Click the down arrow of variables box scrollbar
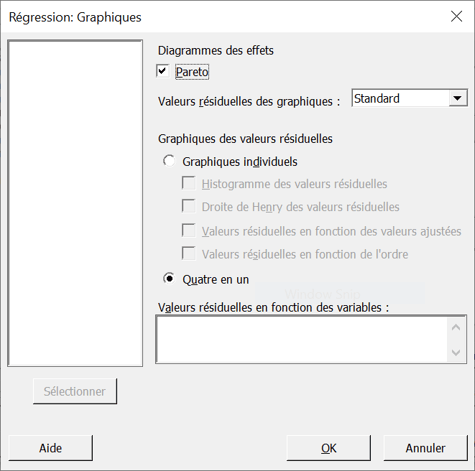The image size is (475, 471). [x=456, y=352]
